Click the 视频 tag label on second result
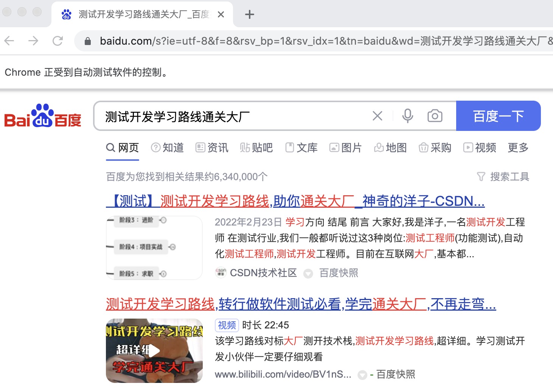Image resolution: width=553 pixels, height=392 pixels. click(x=227, y=325)
